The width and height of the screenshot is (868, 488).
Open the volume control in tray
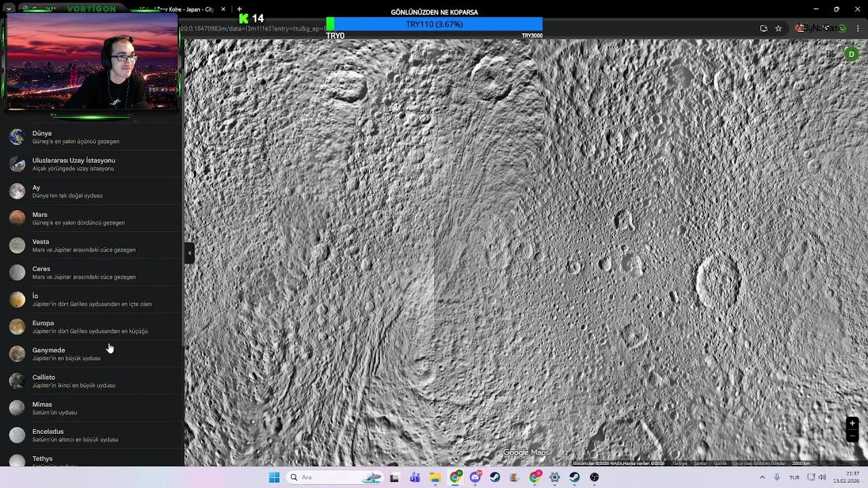pos(822,477)
